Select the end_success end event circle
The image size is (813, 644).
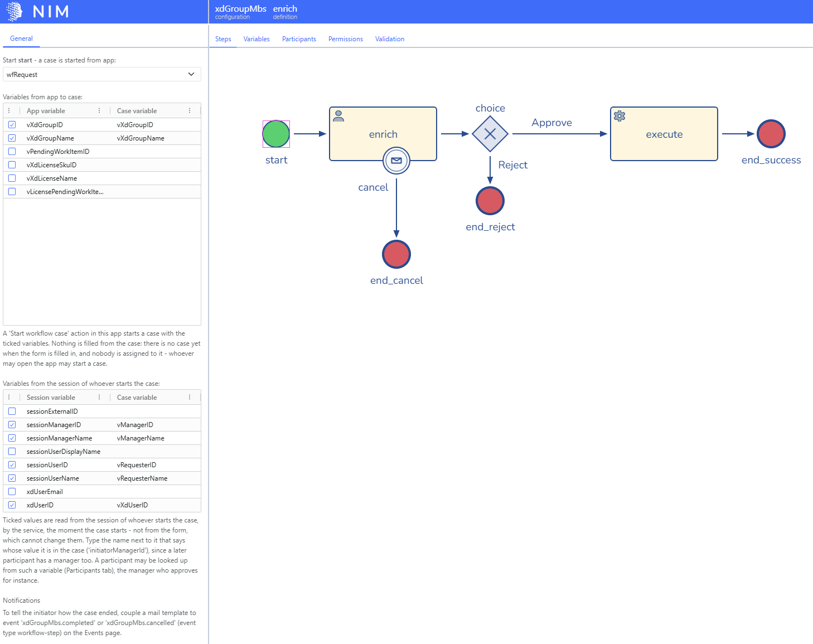(771, 134)
